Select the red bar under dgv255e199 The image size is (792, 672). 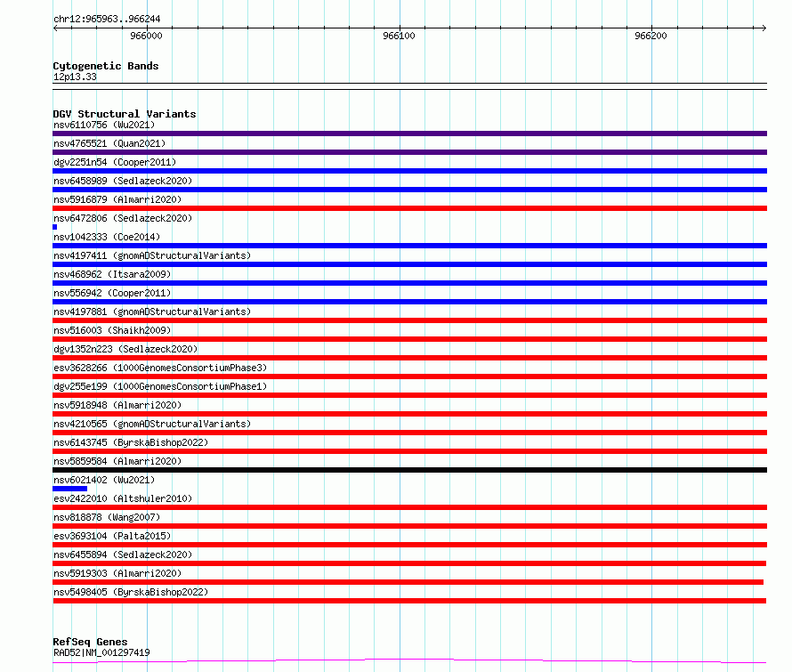coord(409,395)
